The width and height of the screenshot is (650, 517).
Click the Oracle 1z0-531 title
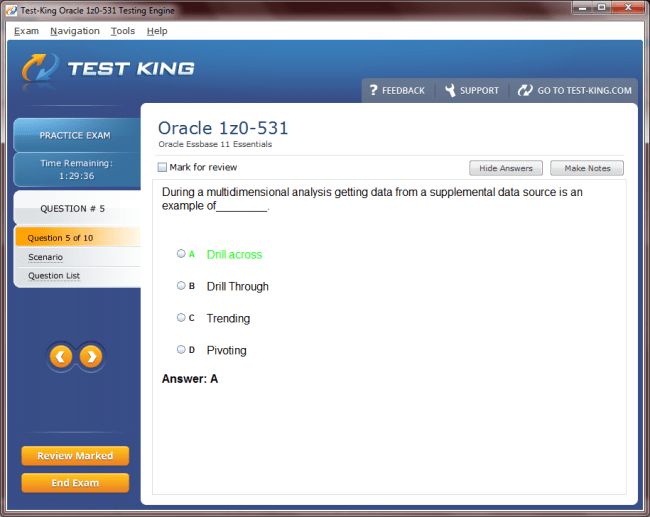[223, 128]
